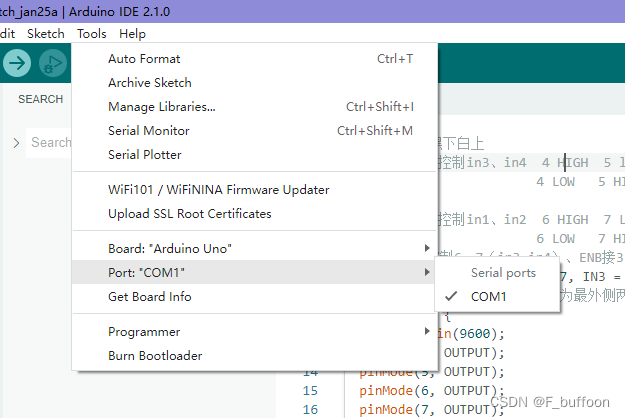Expand the Programmer submenu
Viewport: 625px width, 418px height.
[x=255, y=332]
